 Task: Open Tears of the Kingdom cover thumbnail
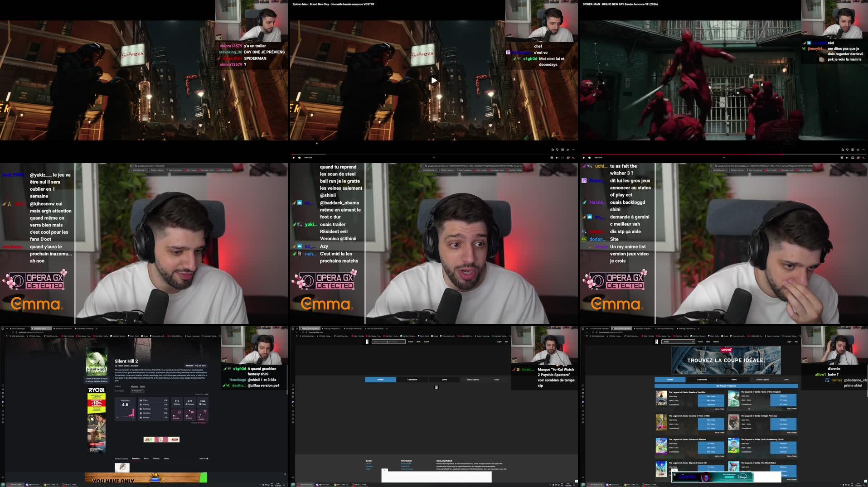click(x=734, y=398)
